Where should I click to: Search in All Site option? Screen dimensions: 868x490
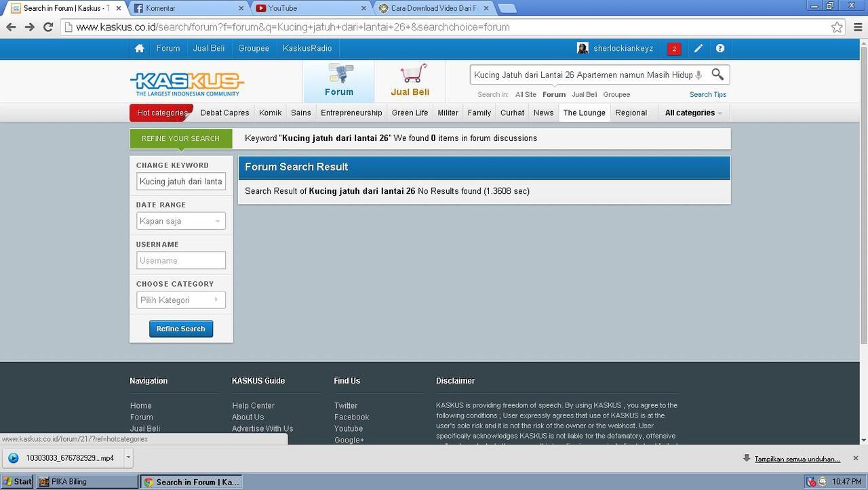[526, 95]
